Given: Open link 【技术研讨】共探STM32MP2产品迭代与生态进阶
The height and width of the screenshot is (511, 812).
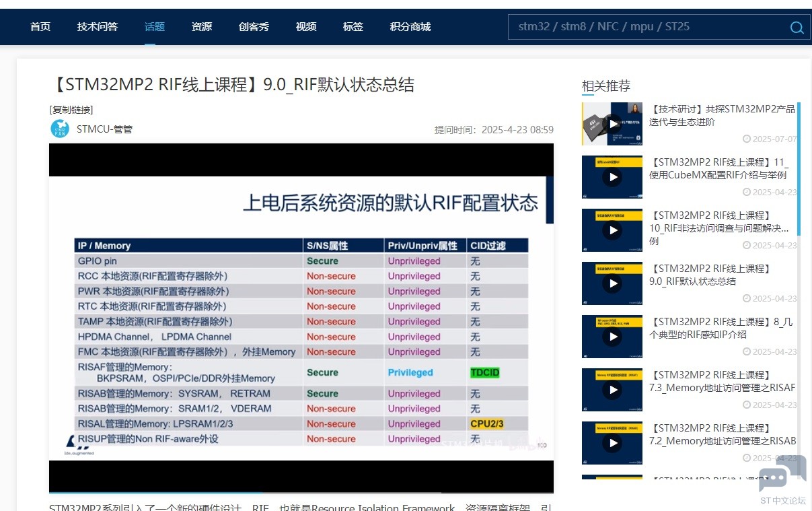Looking at the screenshot, I should tap(722, 115).
